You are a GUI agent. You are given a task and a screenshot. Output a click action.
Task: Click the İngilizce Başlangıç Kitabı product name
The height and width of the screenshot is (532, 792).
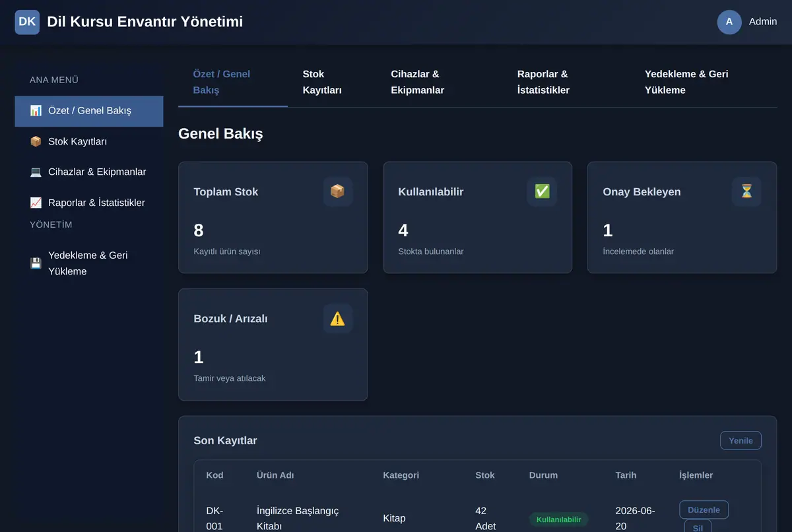[x=298, y=518]
